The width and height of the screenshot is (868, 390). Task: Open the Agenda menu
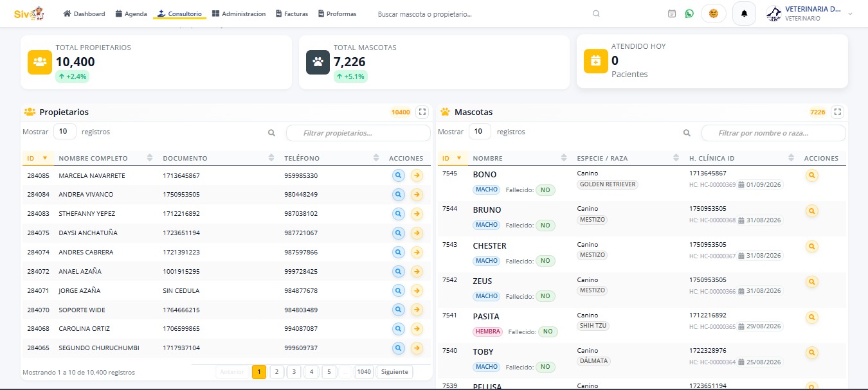point(131,13)
